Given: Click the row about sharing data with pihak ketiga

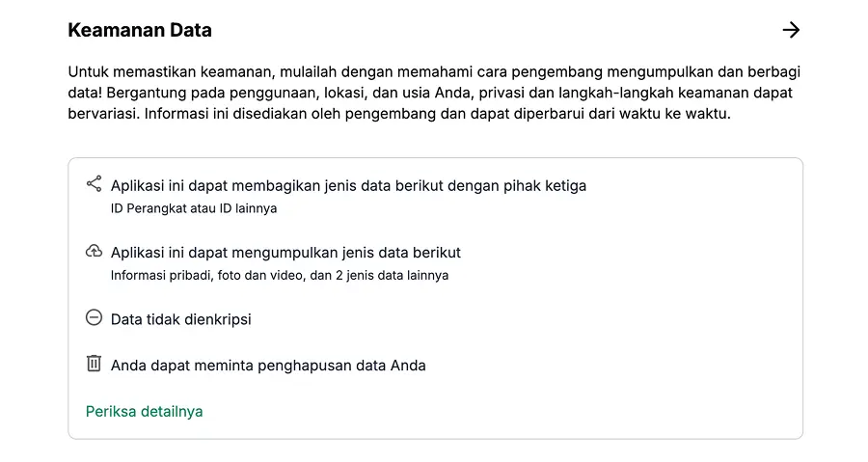Looking at the screenshot, I should 348,185.
